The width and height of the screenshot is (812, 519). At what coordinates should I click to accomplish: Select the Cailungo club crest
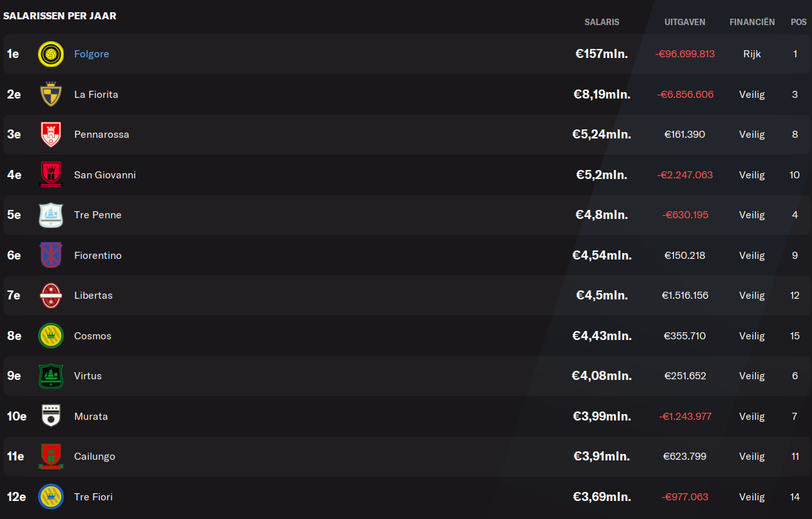tap(51, 457)
